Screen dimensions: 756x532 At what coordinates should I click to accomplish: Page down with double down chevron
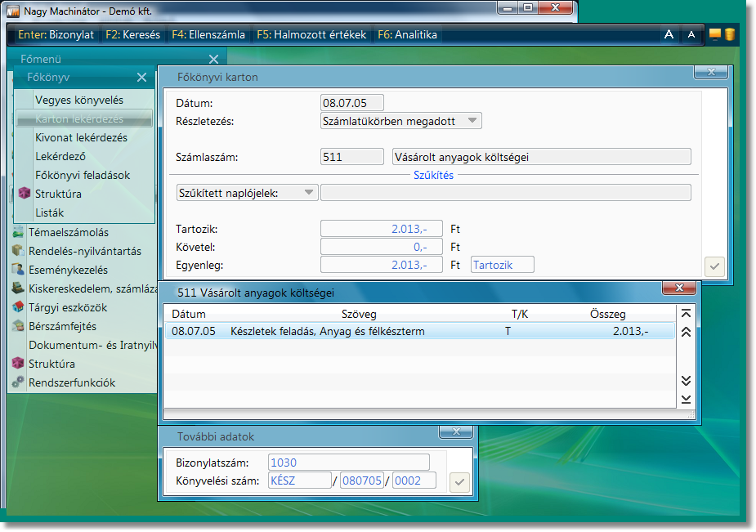click(x=686, y=381)
